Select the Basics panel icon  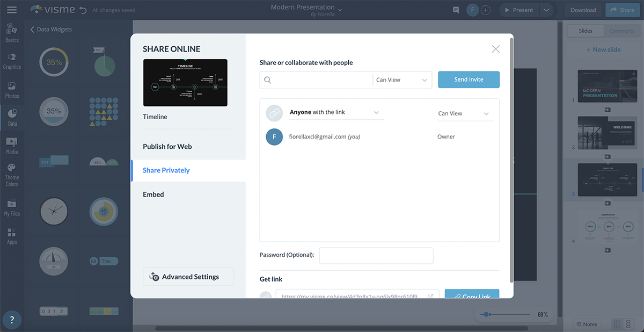pyautogui.click(x=12, y=32)
